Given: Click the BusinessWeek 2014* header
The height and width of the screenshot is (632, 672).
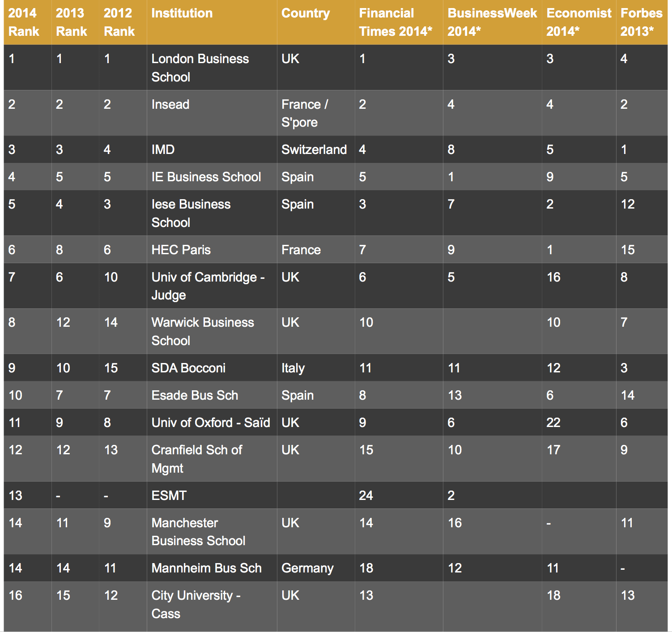Looking at the screenshot, I should pos(493,22).
